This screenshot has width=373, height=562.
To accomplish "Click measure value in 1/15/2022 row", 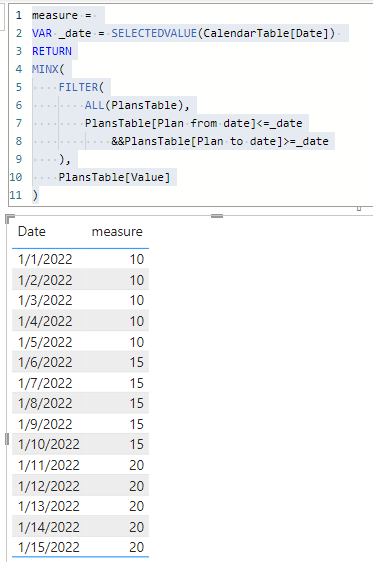I will click(137, 547).
